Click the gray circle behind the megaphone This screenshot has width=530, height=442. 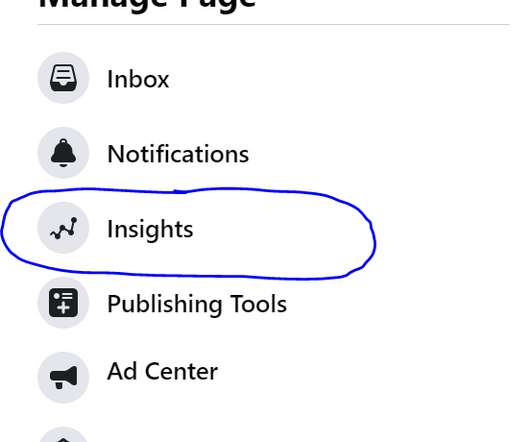[63, 377]
